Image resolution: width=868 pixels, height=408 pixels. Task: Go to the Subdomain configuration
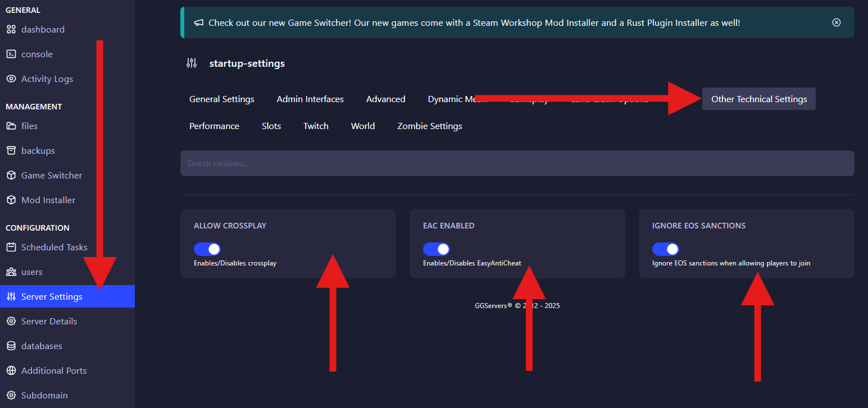click(x=44, y=395)
